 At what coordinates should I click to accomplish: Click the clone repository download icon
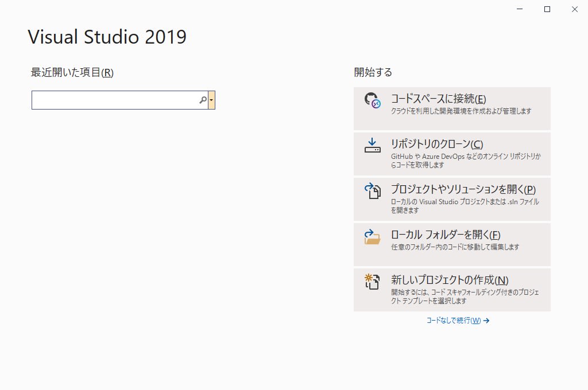(372, 145)
